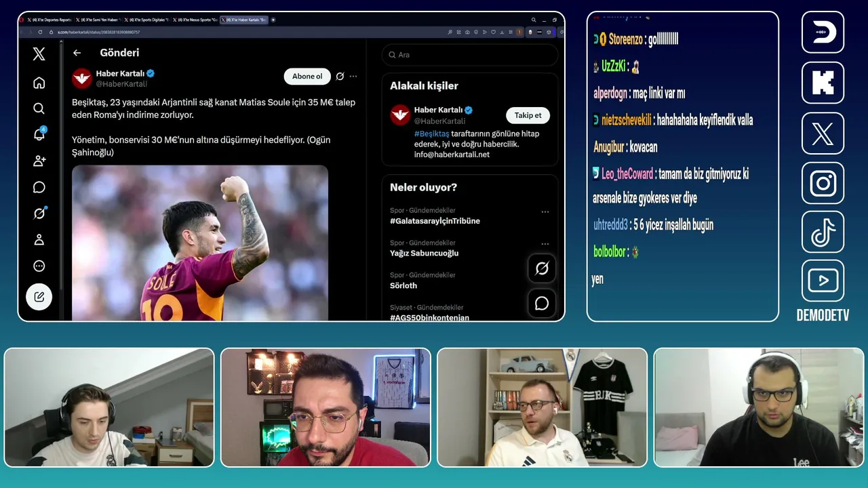Viewport: 868px width, 488px height.
Task: Click the Instagram icon in stream overlay
Action: [823, 183]
